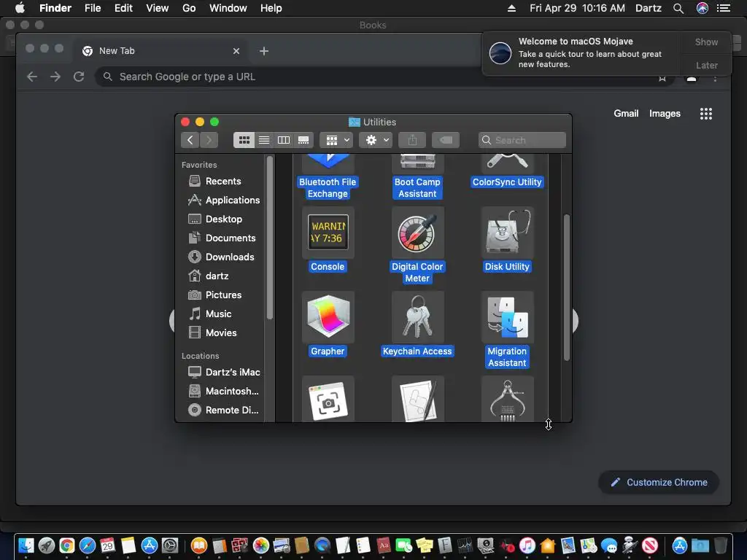Open Launchpad from the Dock
747x560 pixels.
coord(47,545)
